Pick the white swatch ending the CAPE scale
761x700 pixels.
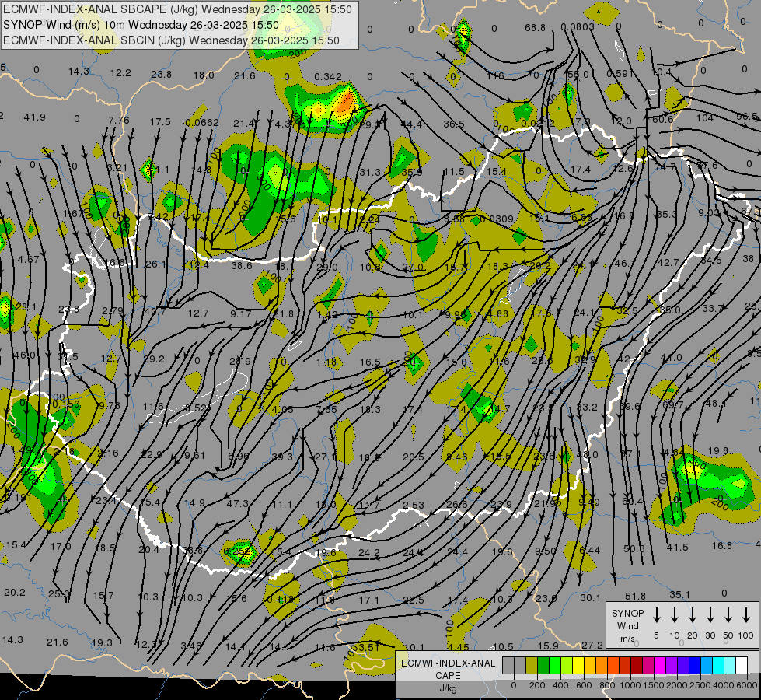point(742,665)
